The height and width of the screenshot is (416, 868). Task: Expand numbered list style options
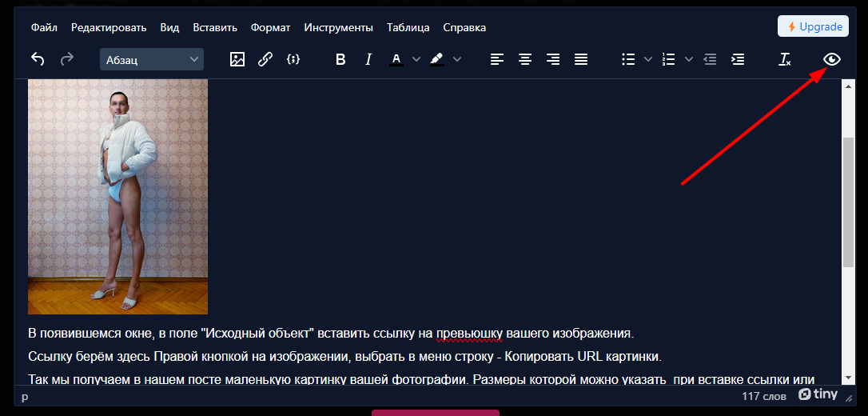click(689, 59)
